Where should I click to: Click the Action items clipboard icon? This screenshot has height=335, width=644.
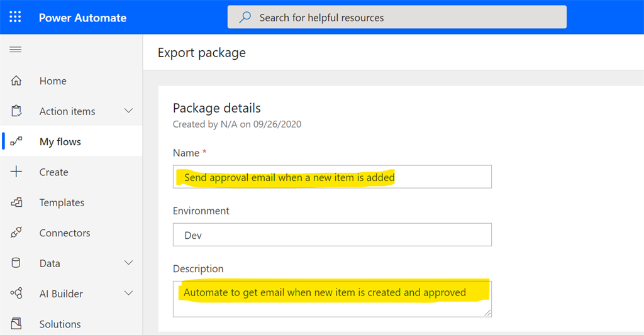pyautogui.click(x=16, y=111)
